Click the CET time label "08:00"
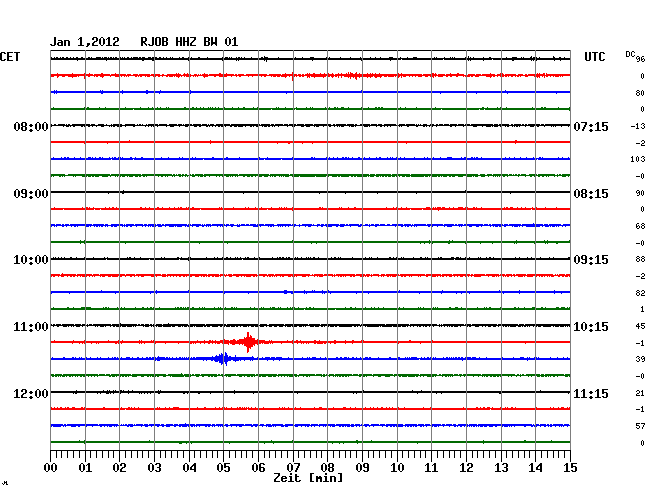This screenshot has width=650, height=494. click(x=31, y=126)
